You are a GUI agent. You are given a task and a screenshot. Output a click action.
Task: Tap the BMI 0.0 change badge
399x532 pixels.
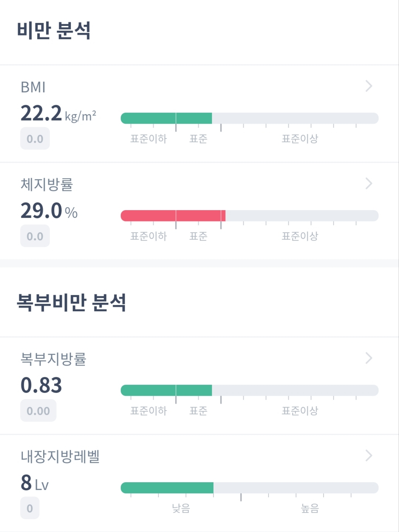(x=35, y=139)
